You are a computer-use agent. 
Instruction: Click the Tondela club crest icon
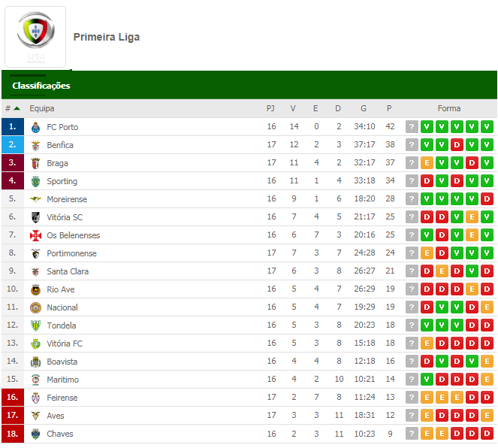pos(35,325)
